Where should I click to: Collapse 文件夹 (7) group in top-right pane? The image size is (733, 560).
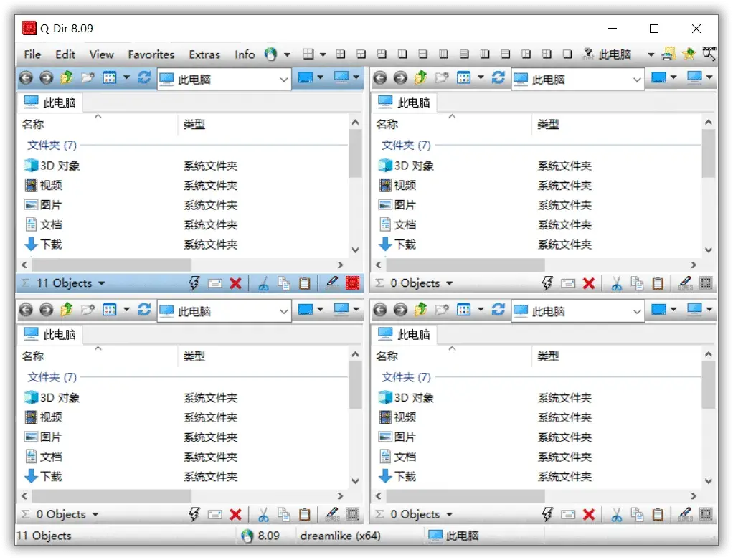click(406, 145)
